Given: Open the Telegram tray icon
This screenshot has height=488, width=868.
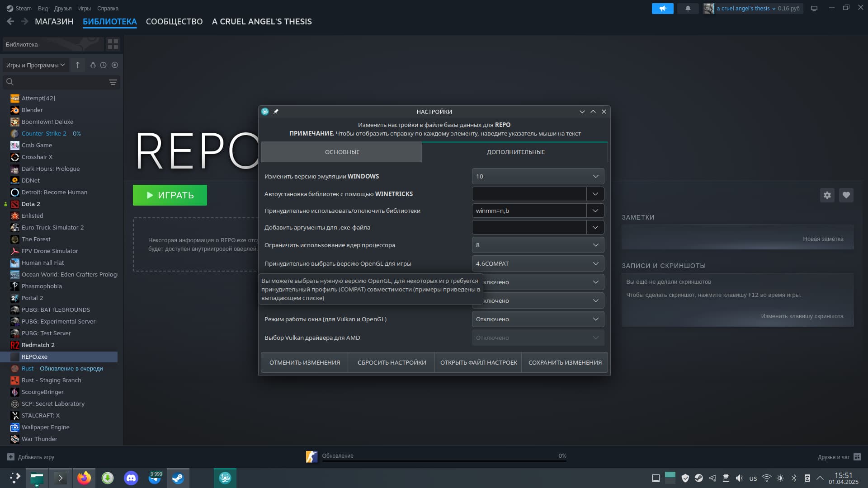Looking at the screenshot, I should (712, 478).
